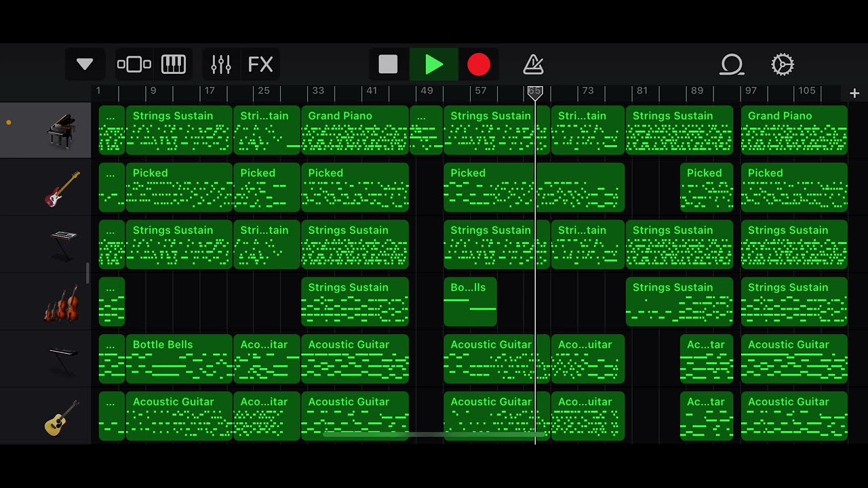Select the acoustic guitar track icon
Viewport: 868px width, 488px height.
[62, 417]
